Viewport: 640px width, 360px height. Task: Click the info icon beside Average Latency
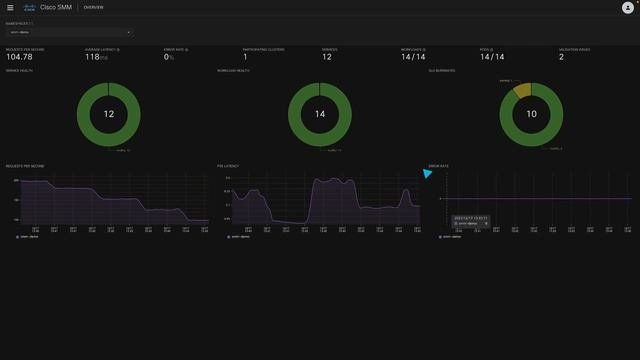point(118,50)
